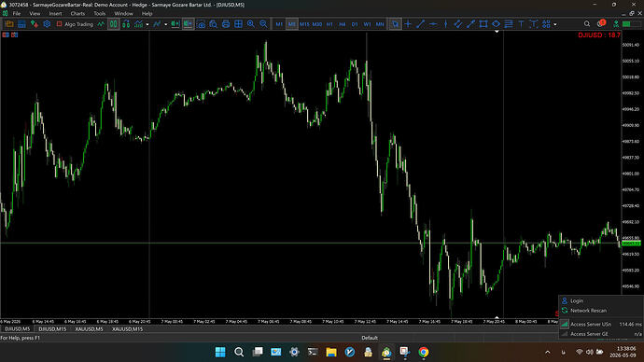Expand dropdown arrow beside the blue line icon
This screenshot has width=644, height=362.
pos(166,24)
